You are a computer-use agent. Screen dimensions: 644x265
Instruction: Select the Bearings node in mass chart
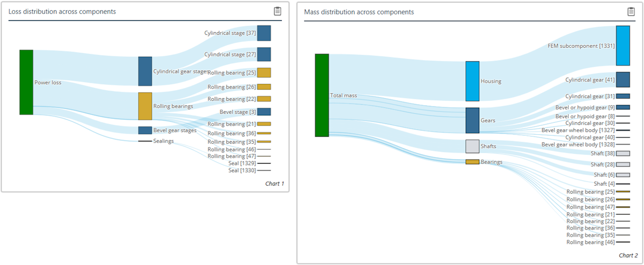tap(472, 161)
